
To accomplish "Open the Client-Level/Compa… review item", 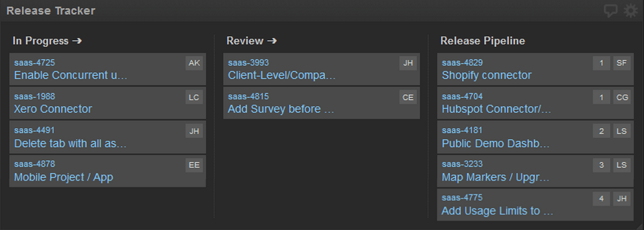I will (x=281, y=75).
